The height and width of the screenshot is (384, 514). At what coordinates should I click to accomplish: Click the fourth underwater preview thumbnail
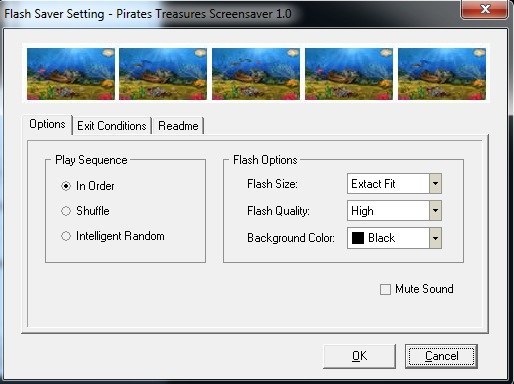point(349,74)
